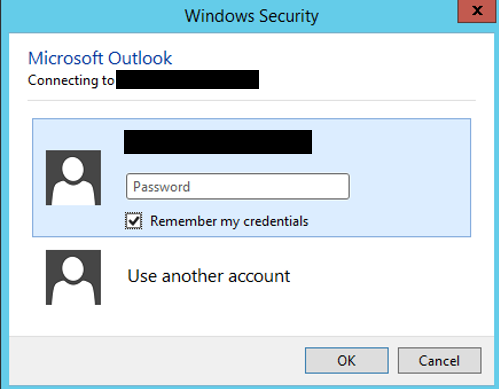Click the Connecting to label text
499x389 pixels.
[x=71, y=80]
